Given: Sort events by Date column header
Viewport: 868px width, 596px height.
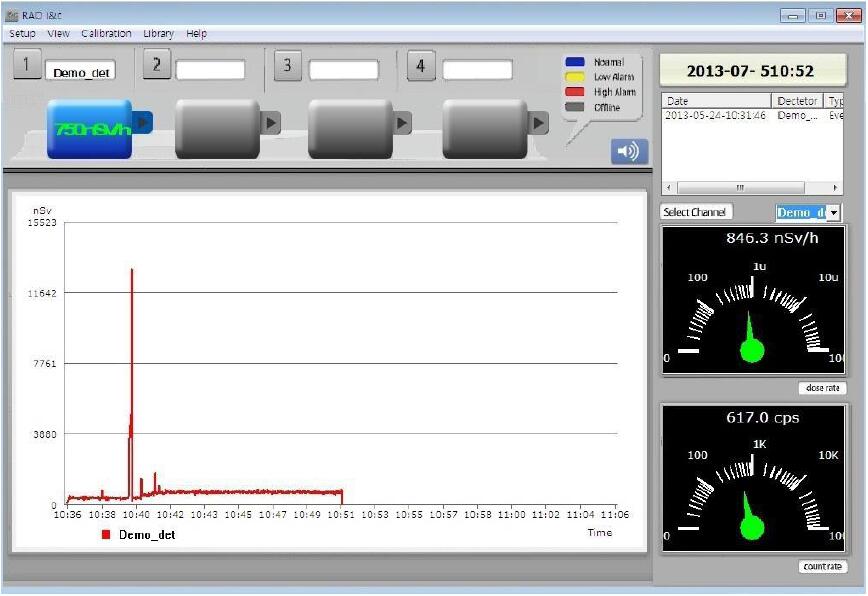Looking at the screenshot, I should (717, 101).
